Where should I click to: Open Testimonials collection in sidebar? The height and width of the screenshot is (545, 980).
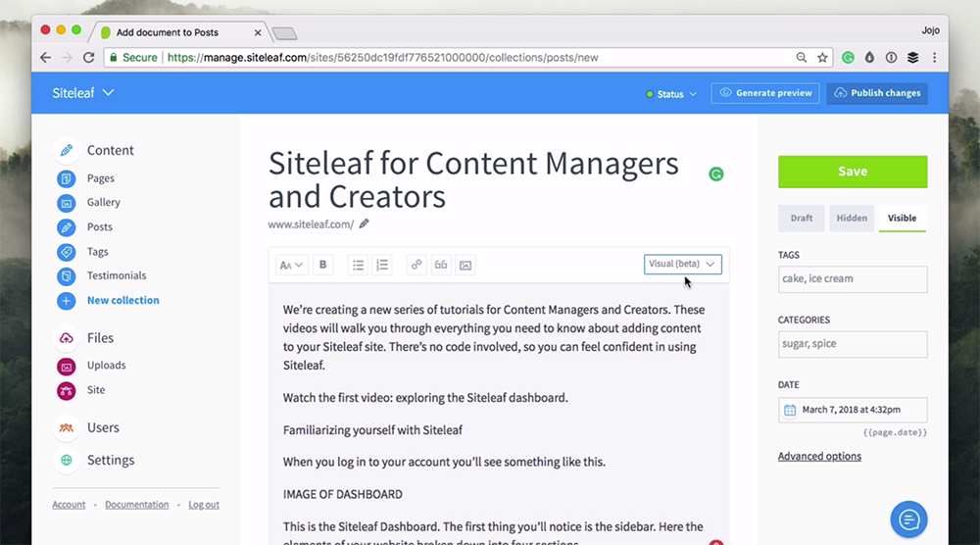(x=117, y=275)
